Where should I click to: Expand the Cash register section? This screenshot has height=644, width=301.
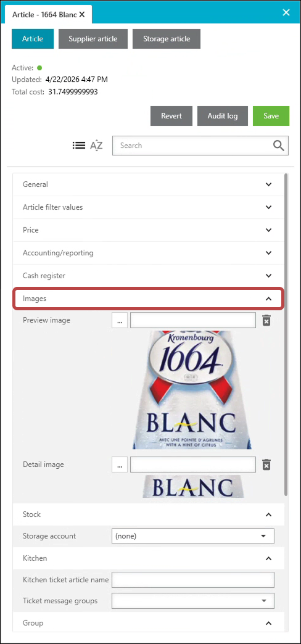tap(148, 276)
